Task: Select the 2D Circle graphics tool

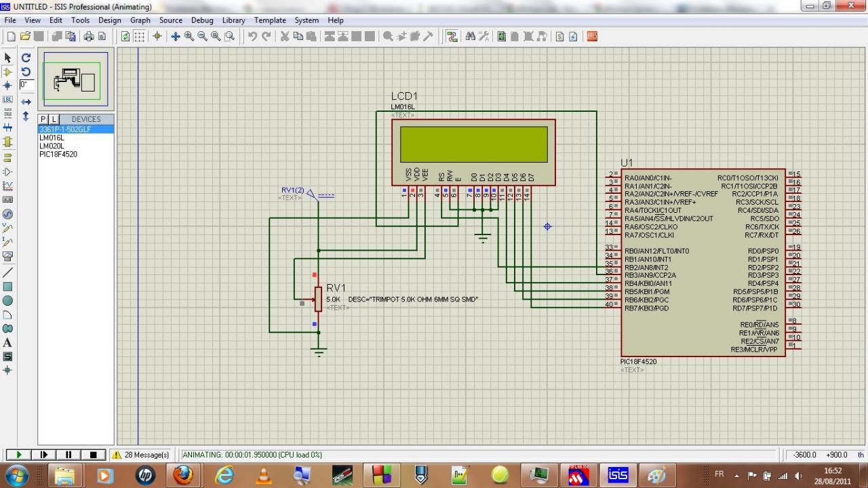Action: tap(8, 300)
